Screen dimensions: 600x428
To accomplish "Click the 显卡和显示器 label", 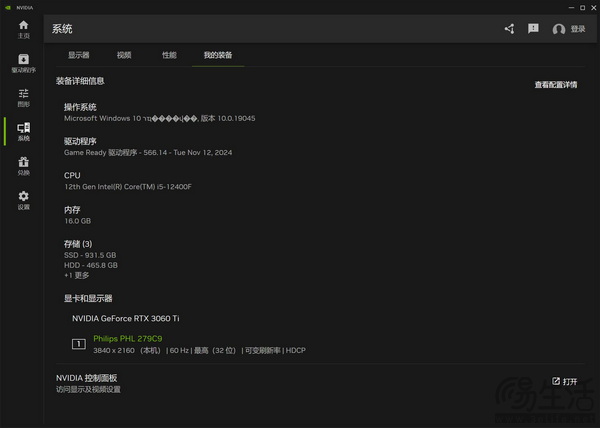I will click(x=88, y=298).
